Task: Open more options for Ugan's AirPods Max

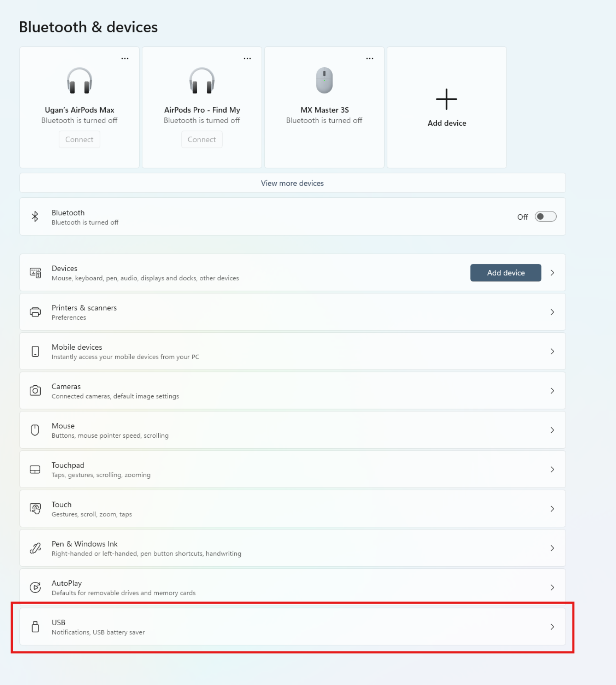Action: click(125, 59)
